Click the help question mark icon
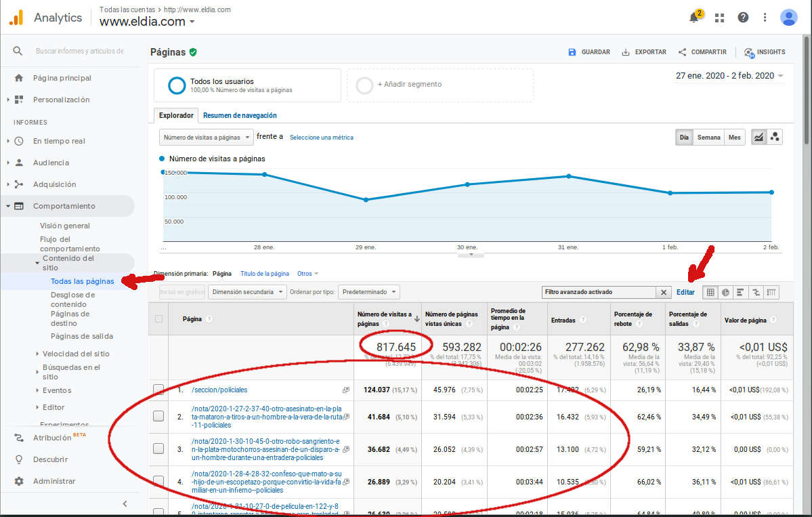The width and height of the screenshot is (812, 517). tap(743, 18)
